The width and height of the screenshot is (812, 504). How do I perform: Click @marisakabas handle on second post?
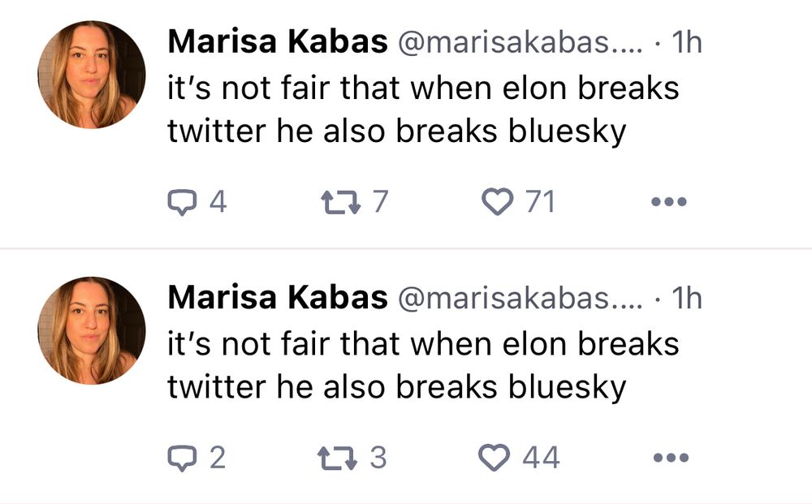(519, 299)
